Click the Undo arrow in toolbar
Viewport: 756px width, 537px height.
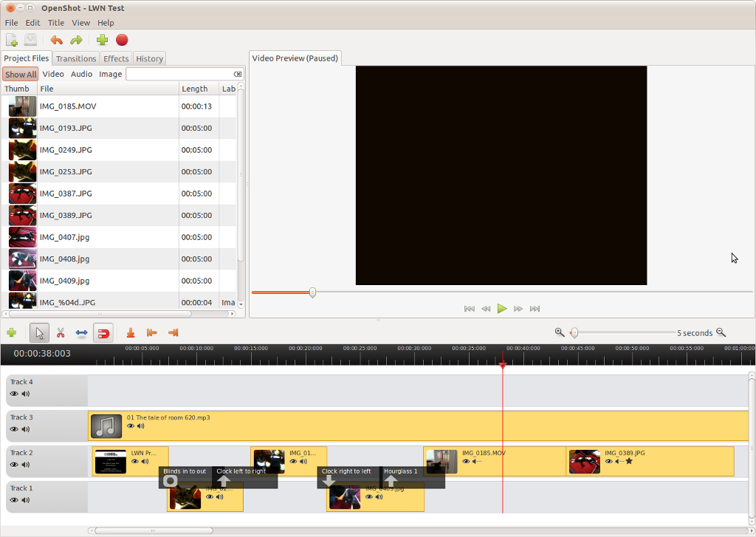pyautogui.click(x=57, y=40)
